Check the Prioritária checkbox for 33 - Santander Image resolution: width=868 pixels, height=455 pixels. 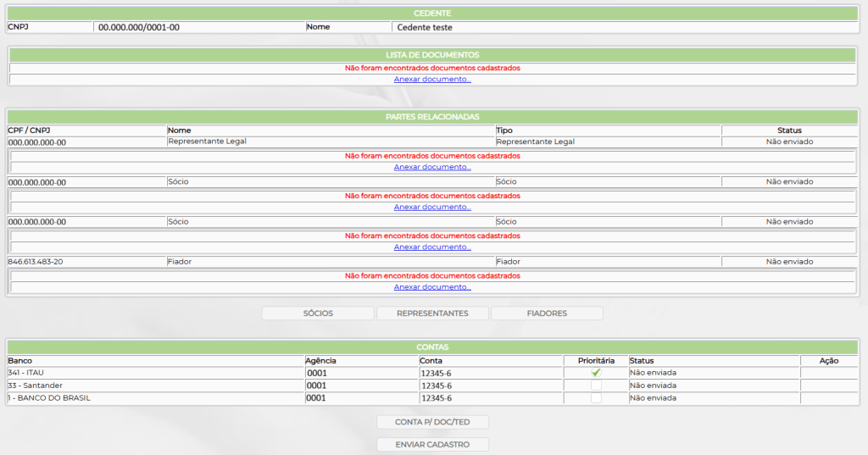[x=596, y=386]
